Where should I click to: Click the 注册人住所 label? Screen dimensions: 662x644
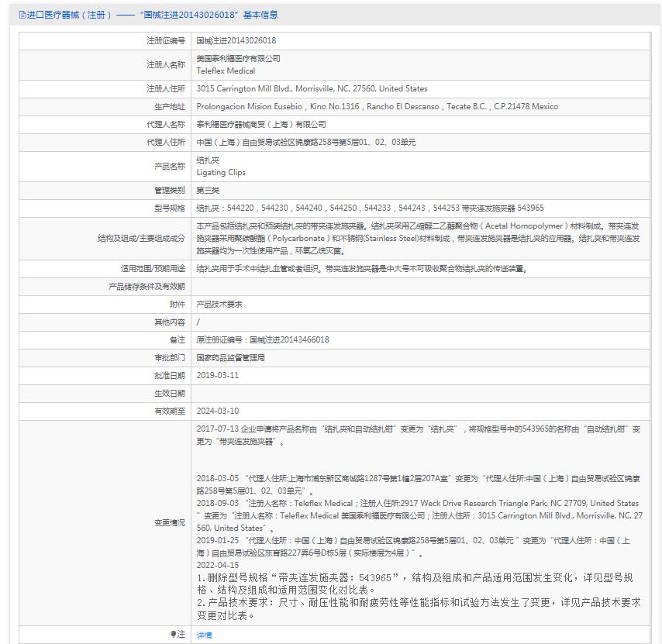[166, 88]
